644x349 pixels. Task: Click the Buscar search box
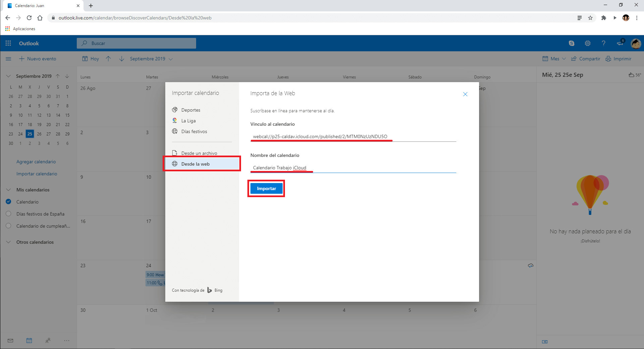pyautogui.click(x=136, y=43)
